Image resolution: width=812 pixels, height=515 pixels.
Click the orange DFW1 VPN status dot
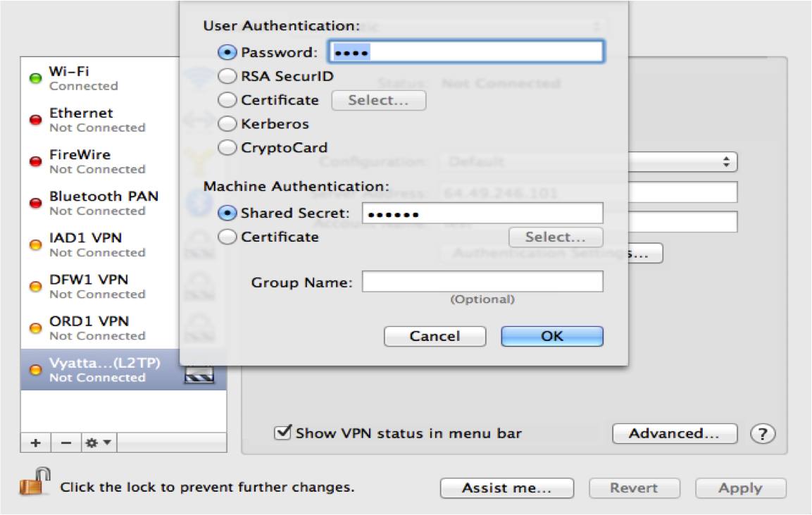[x=35, y=287]
